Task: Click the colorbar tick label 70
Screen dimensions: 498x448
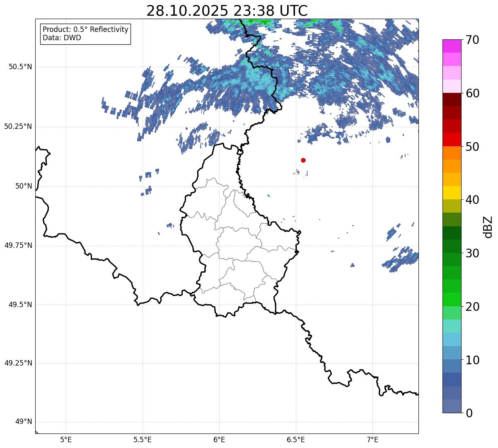Action: (x=472, y=40)
